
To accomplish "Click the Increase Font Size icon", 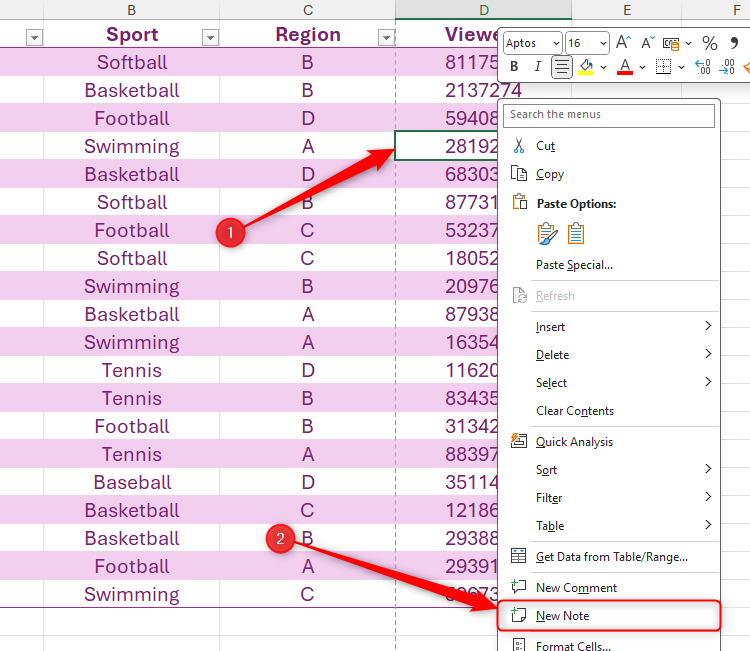I will (x=623, y=43).
